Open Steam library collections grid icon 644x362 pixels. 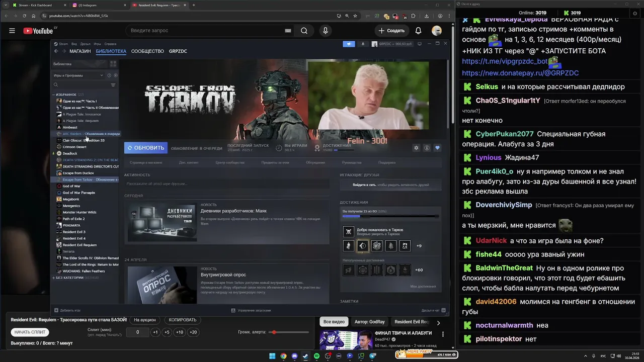(113, 64)
